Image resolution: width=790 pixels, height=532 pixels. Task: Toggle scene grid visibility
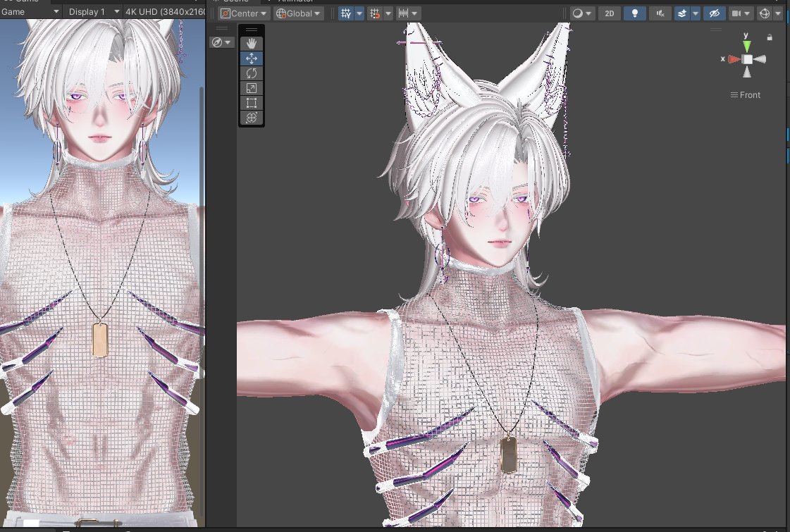point(346,13)
